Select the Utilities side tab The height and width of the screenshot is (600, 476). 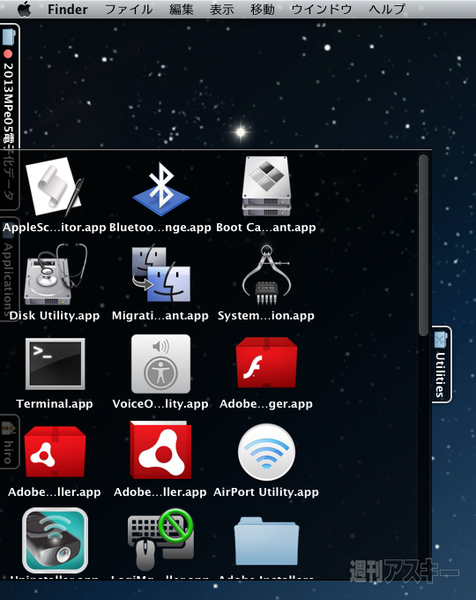pos(441,364)
